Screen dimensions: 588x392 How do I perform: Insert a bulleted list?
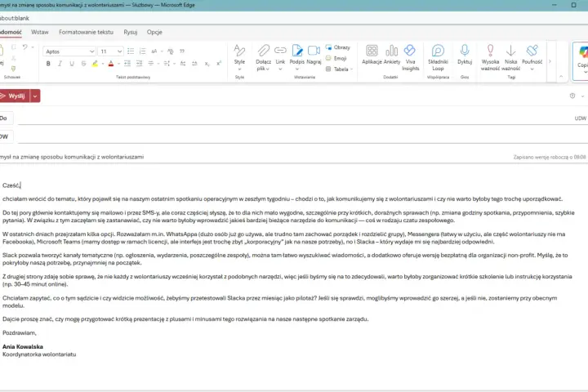click(131, 51)
